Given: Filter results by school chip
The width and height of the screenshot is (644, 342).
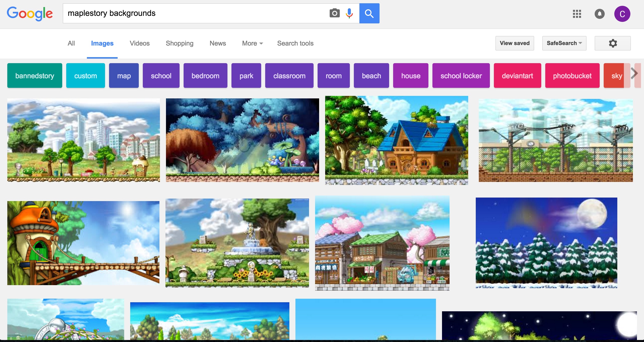Looking at the screenshot, I should click(161, 75).
